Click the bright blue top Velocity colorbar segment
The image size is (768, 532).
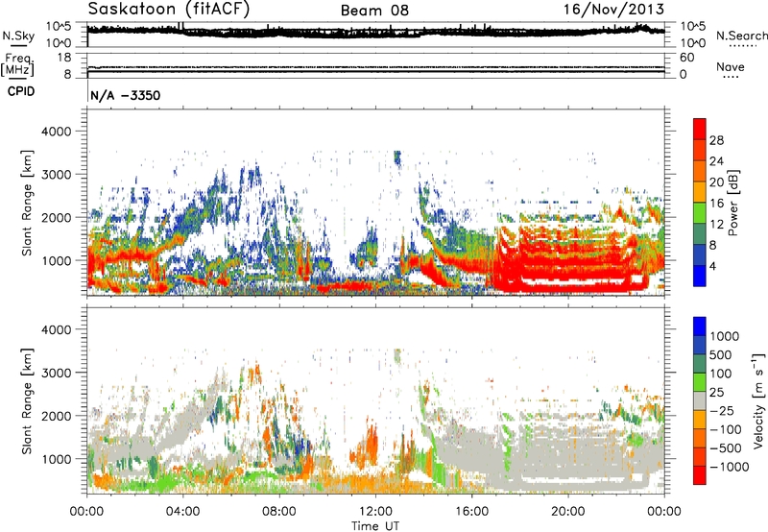pos(700,326)
